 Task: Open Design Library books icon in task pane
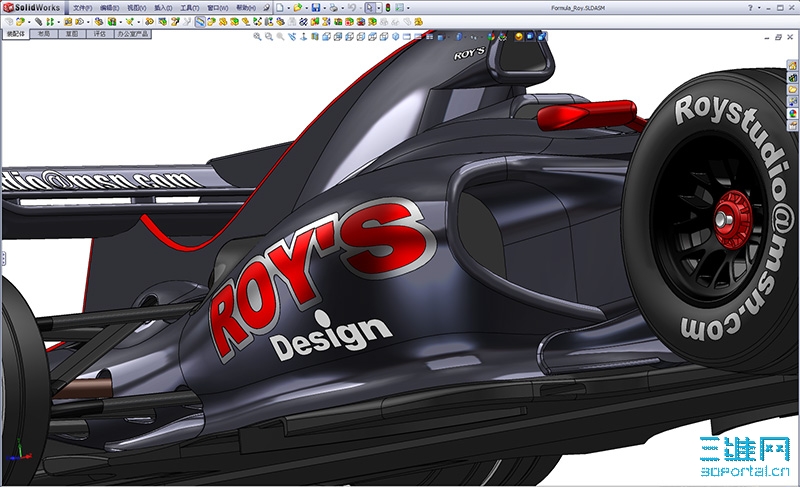tap(792, 78)
